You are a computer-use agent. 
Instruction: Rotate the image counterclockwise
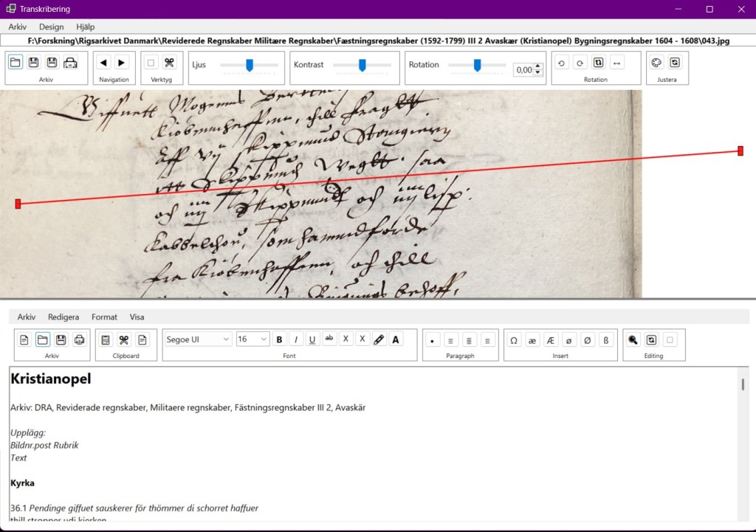pyautogui.click(x=561, y=63)
